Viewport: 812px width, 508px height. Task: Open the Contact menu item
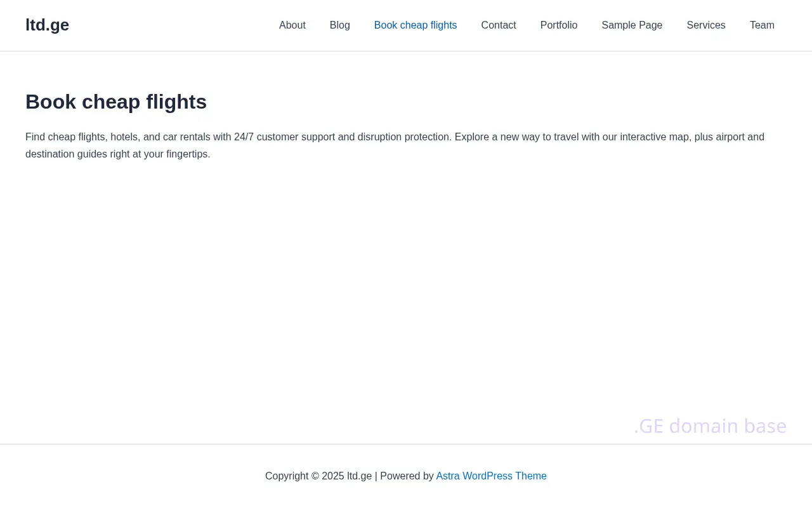click(499, 25)
